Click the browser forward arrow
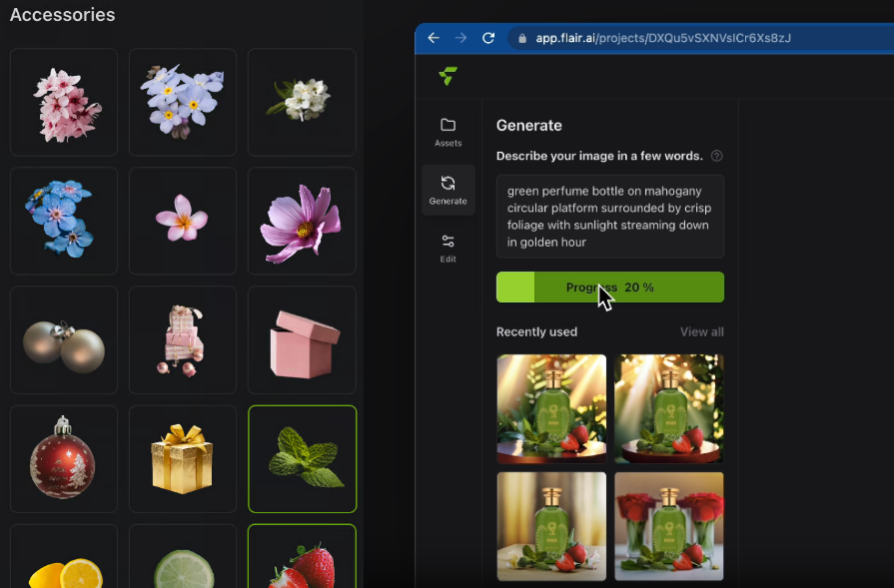This screenshot has height=588, width=894. 460,38
